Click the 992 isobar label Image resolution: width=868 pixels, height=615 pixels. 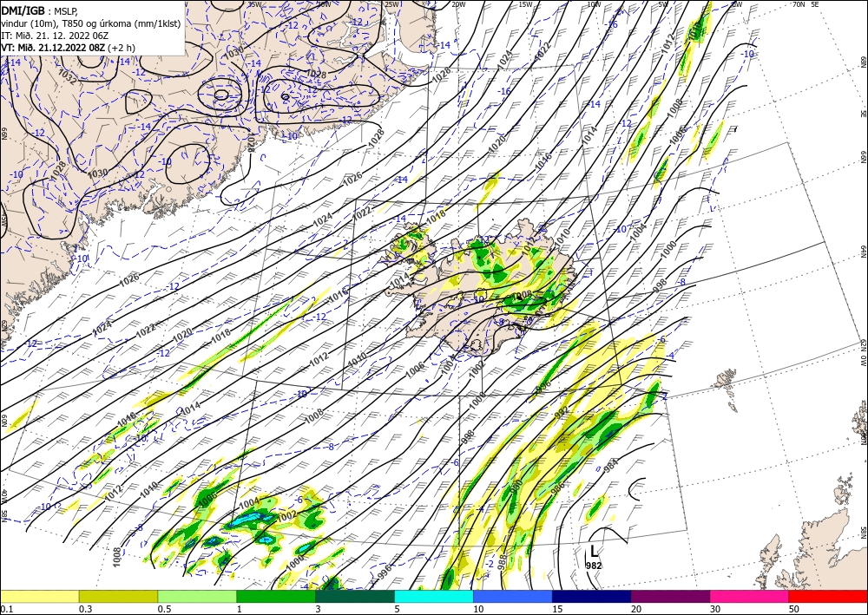(560, 413)
